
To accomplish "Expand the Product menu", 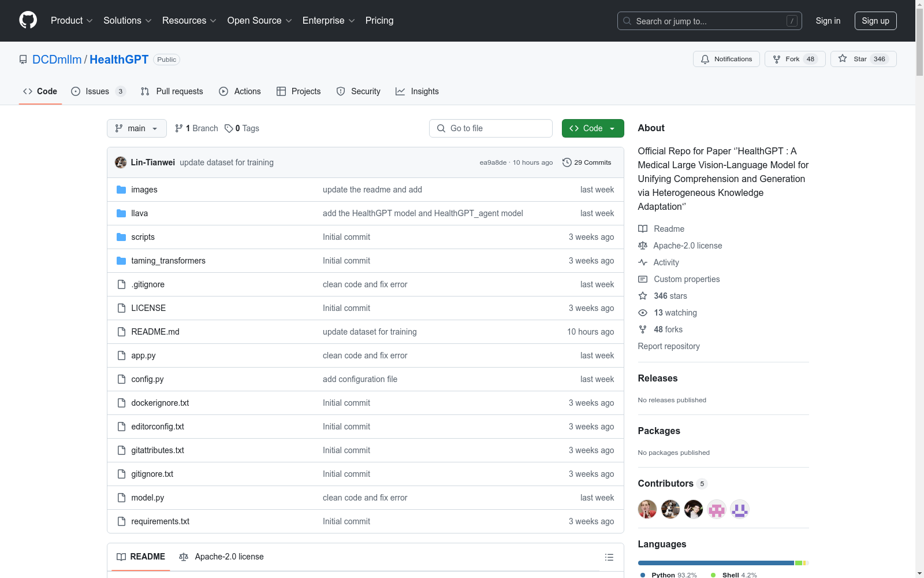I will coord(72,21).
